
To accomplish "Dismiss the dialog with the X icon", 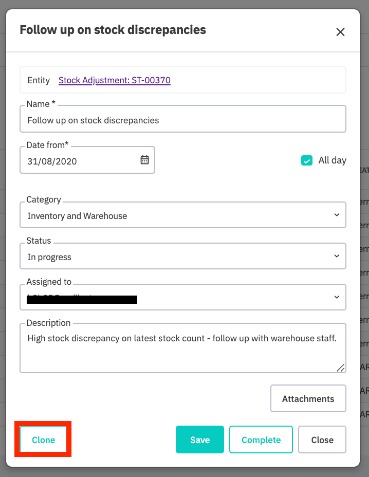I will (340, 32).
